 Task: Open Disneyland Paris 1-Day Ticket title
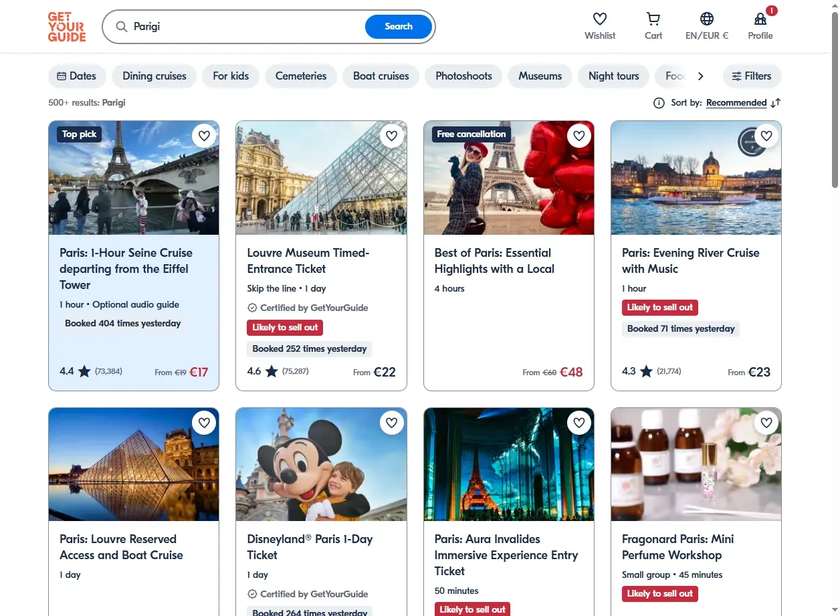[x=310, y=547]
